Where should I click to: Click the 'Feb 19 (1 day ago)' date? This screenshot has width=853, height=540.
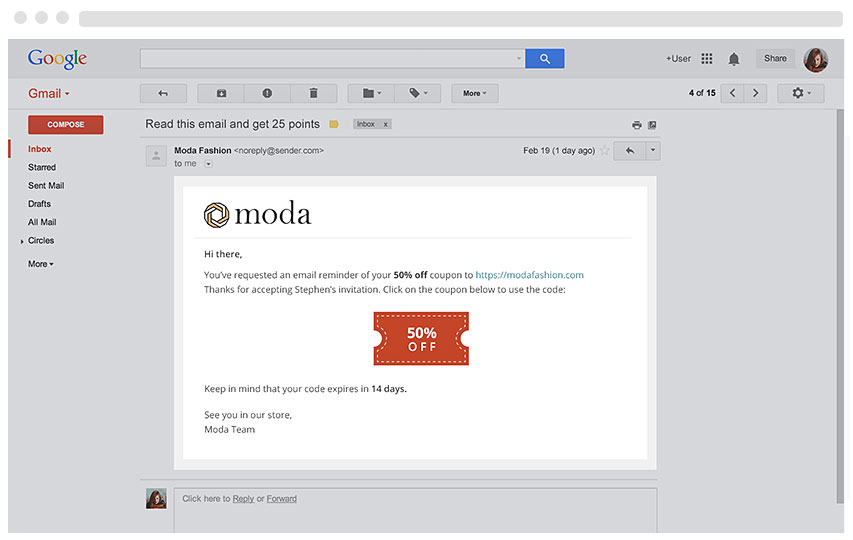point(559,151)
